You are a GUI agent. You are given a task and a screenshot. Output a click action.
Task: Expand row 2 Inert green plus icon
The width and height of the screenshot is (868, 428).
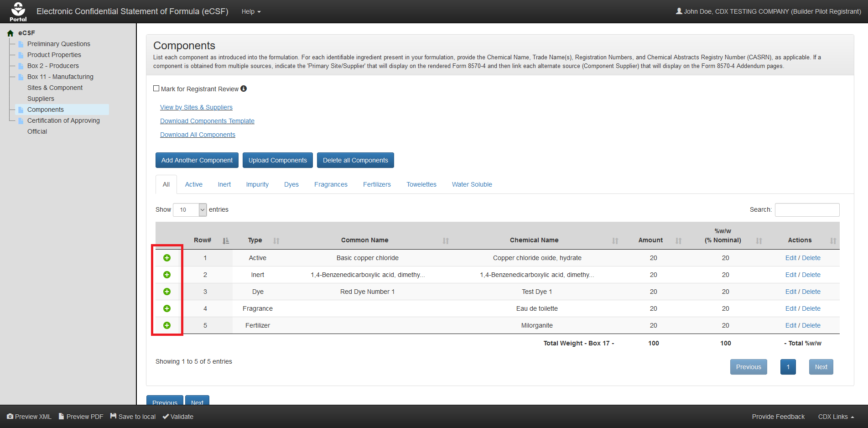pyautogui.click(x=167, y=275)
